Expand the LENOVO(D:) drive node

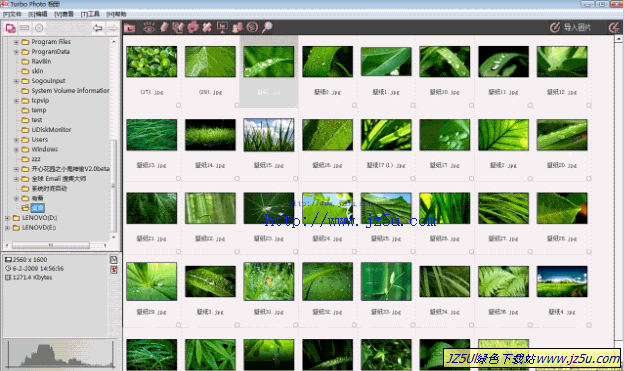[7, 218]
